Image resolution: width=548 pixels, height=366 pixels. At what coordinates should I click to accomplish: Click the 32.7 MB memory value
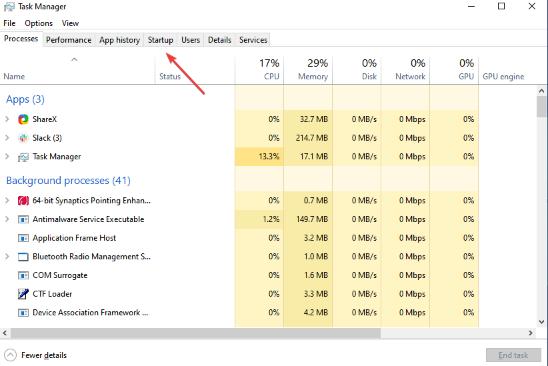[x=314, y=119]
